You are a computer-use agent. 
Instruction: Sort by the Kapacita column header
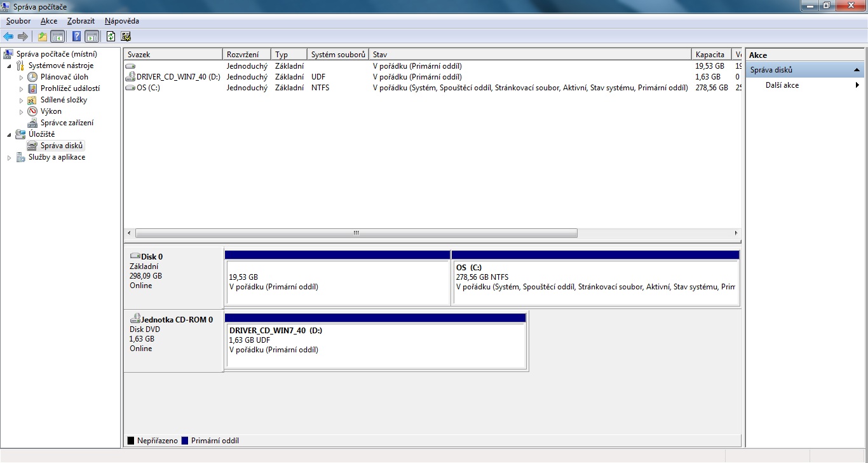pos(712,55)
